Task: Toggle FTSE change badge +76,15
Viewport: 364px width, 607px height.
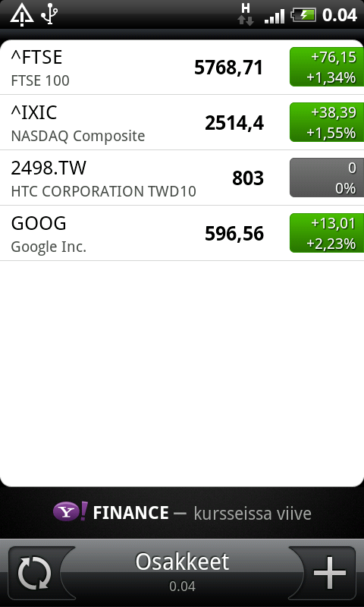Action: (x=327, y=67)
